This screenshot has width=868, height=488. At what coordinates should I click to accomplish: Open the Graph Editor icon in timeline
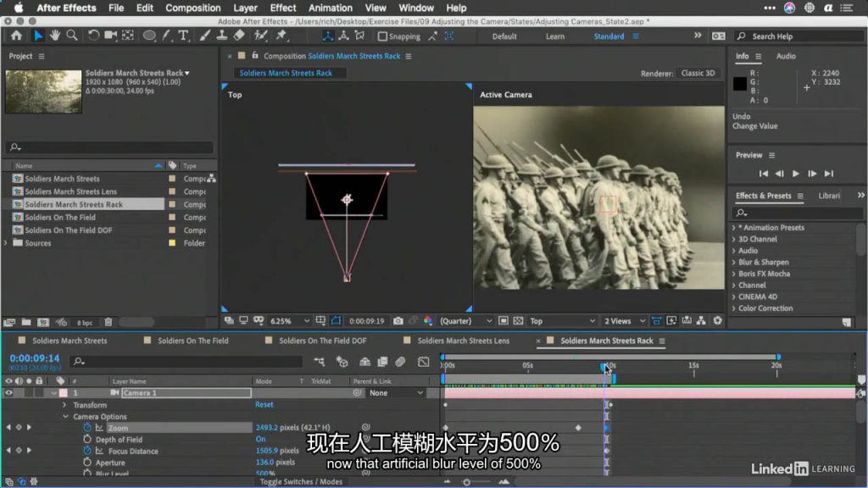click(x=424, y=362)
